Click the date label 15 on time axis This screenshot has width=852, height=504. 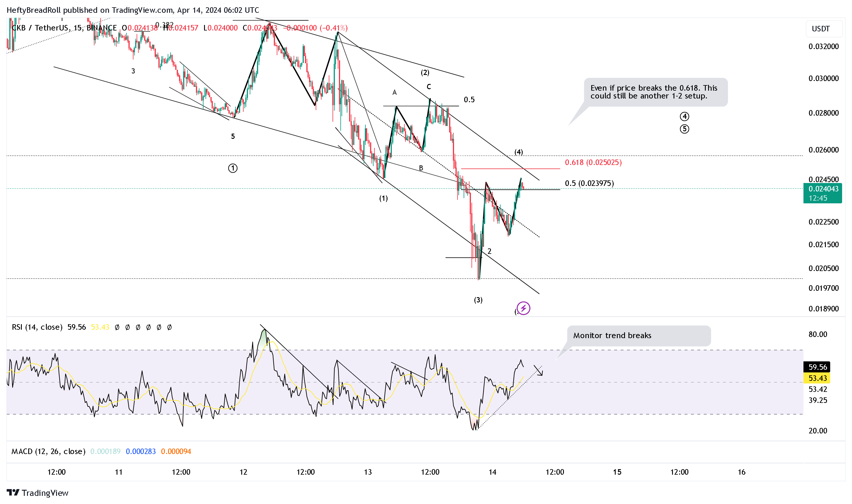point(617,472)
